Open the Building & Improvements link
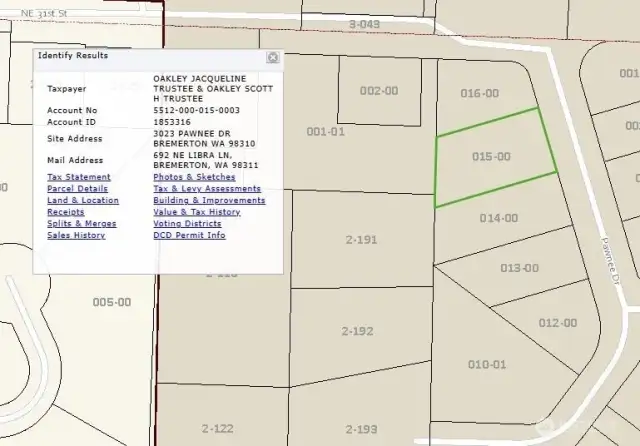The width and height of the screenshot is (640, 446). pos(209,200)
